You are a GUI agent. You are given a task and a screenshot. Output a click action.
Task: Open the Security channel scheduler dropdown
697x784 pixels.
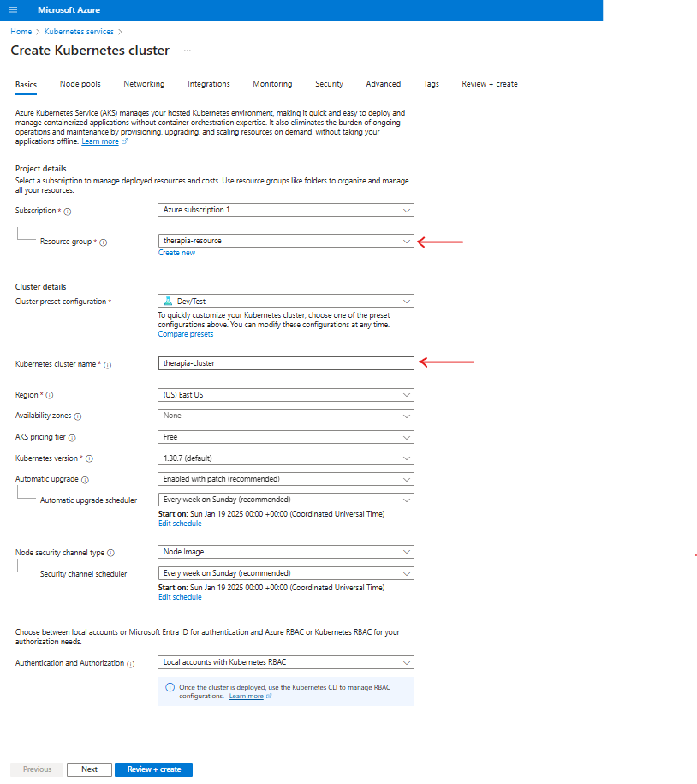[286, 573]
